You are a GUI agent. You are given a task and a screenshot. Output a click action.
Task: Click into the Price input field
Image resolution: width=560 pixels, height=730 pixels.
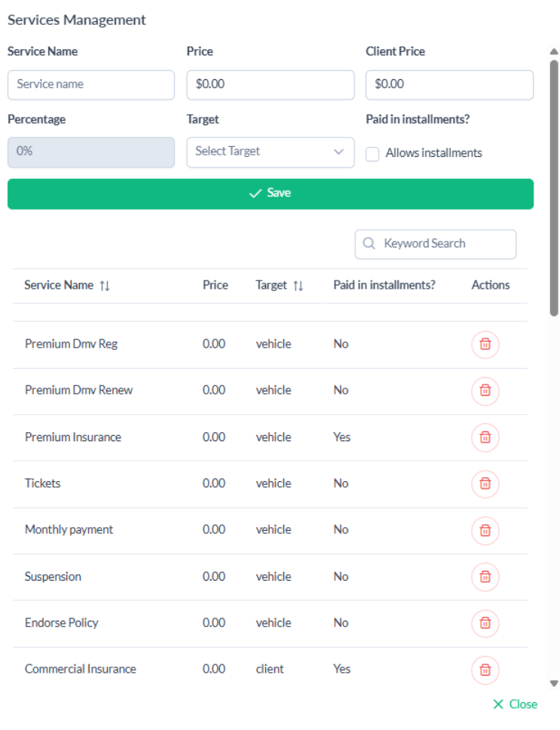point(270,84)
